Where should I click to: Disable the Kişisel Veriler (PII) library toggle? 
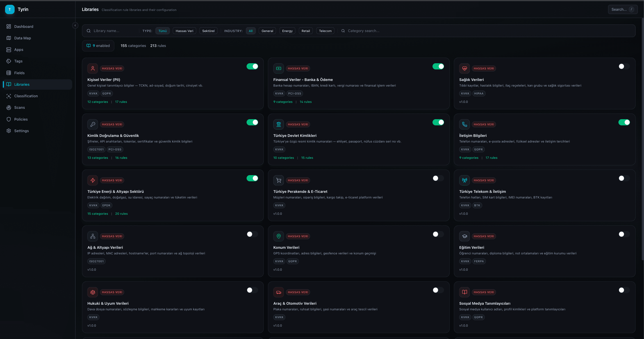point(252,66)
